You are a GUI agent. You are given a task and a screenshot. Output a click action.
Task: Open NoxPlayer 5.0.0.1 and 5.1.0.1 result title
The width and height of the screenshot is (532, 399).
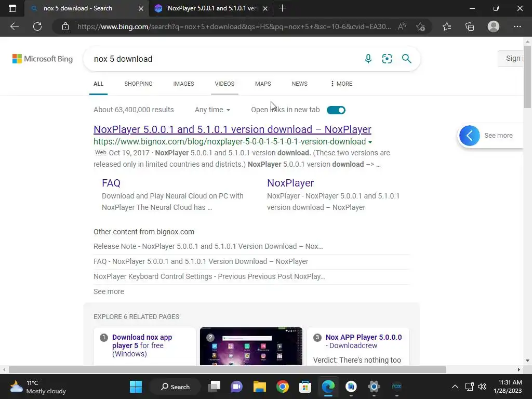232,129
